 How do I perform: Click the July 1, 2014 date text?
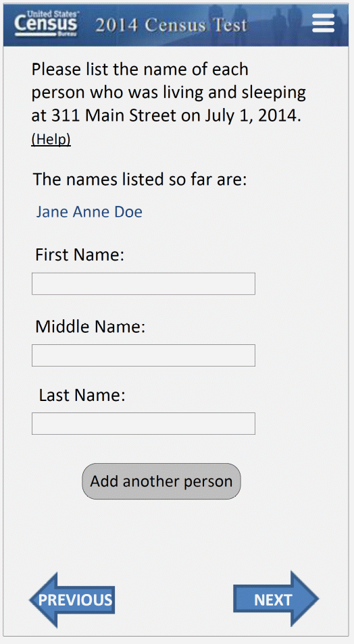coord(253,116)
